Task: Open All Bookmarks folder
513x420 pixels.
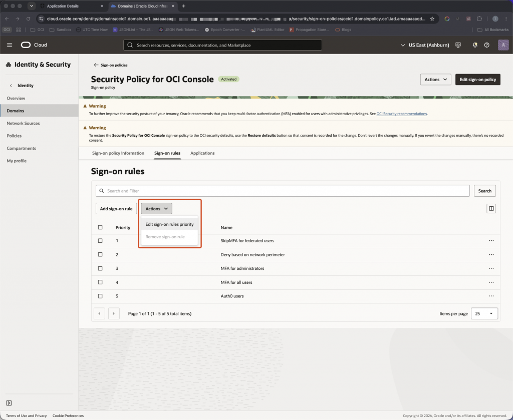Action: [x=493, y=30]
